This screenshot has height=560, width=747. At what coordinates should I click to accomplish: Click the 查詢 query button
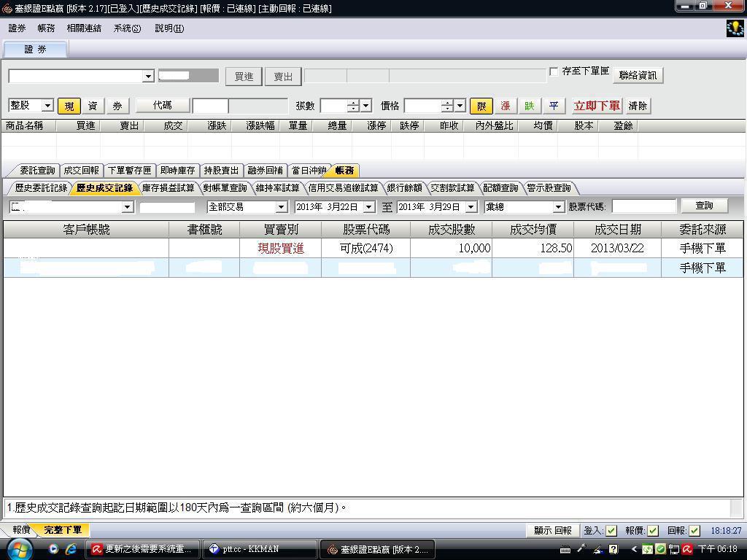(703, 206)
